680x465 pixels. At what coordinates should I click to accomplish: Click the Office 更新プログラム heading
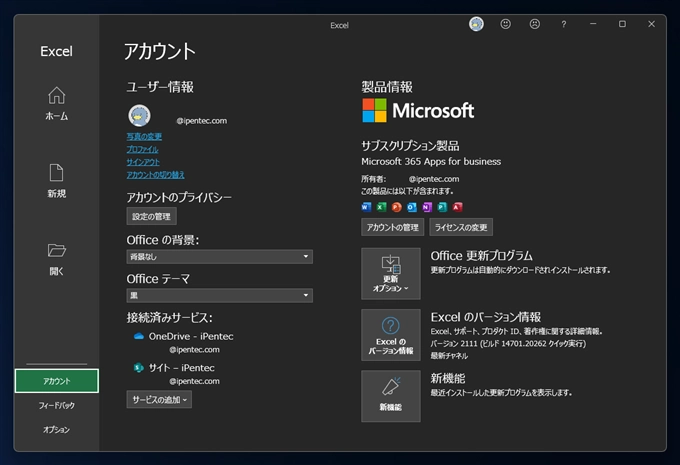click(481, 255)
